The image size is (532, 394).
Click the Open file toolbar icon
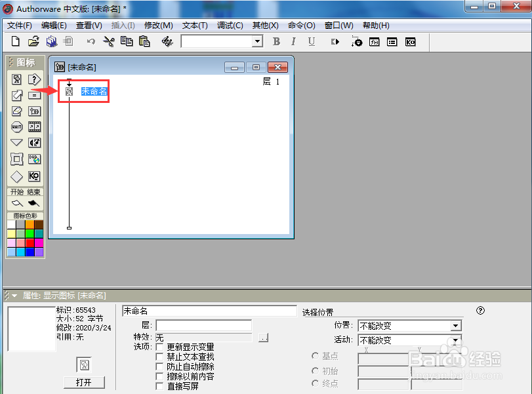[x=33, y=41]
